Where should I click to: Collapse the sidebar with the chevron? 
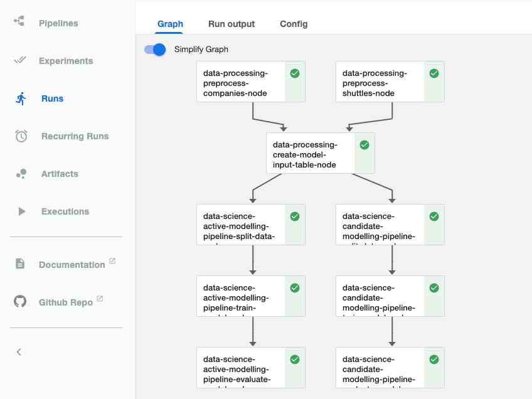pyautogui.click(x=19, y=352)
